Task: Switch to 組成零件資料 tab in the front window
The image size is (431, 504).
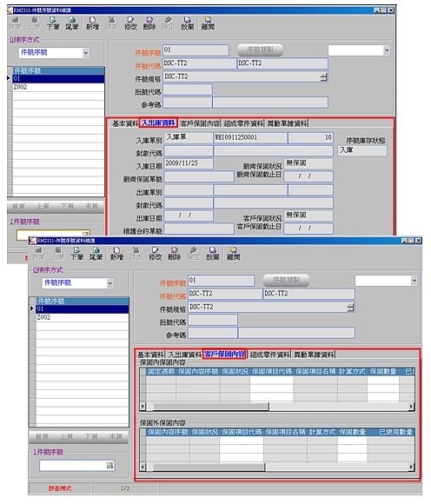Action: 270,355
